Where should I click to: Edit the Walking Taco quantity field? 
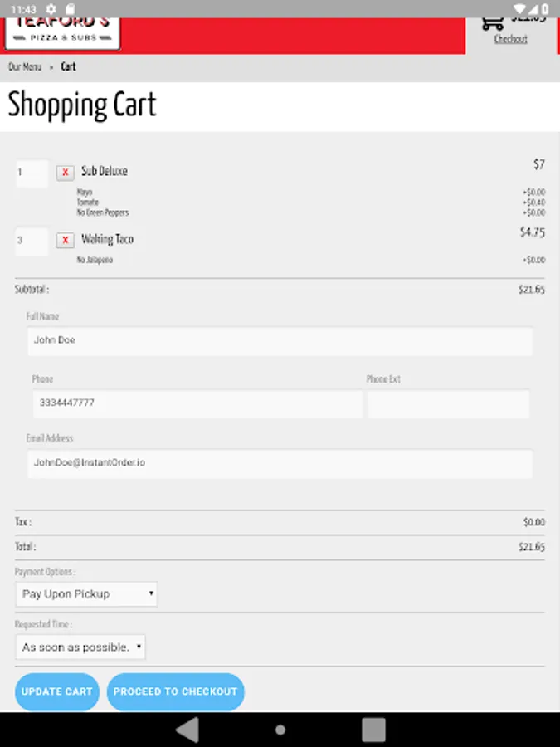point(32,242)
